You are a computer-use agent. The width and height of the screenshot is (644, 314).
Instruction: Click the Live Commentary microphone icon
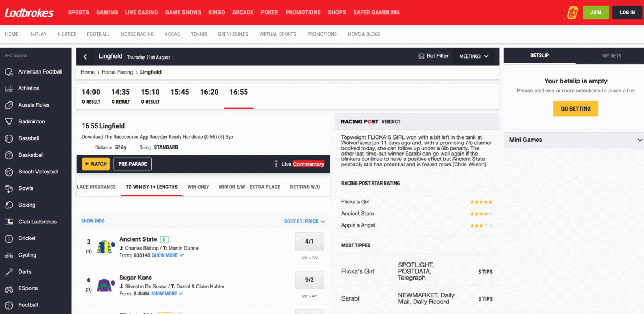tap(276, 164)
